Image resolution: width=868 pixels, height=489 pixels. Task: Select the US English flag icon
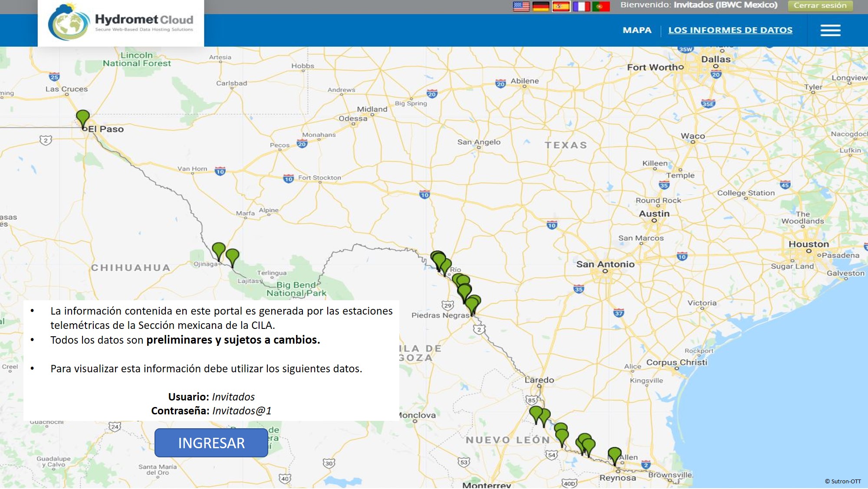pyautogui.click(x=521, y=6)
